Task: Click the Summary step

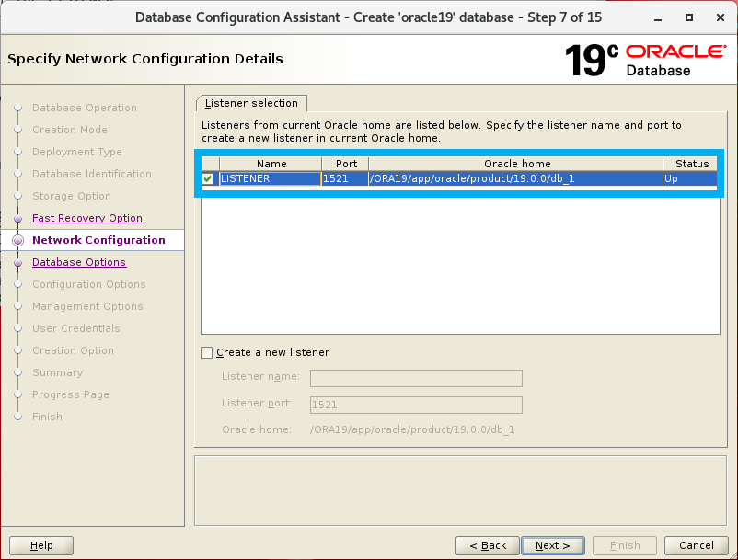Action: 57,372
